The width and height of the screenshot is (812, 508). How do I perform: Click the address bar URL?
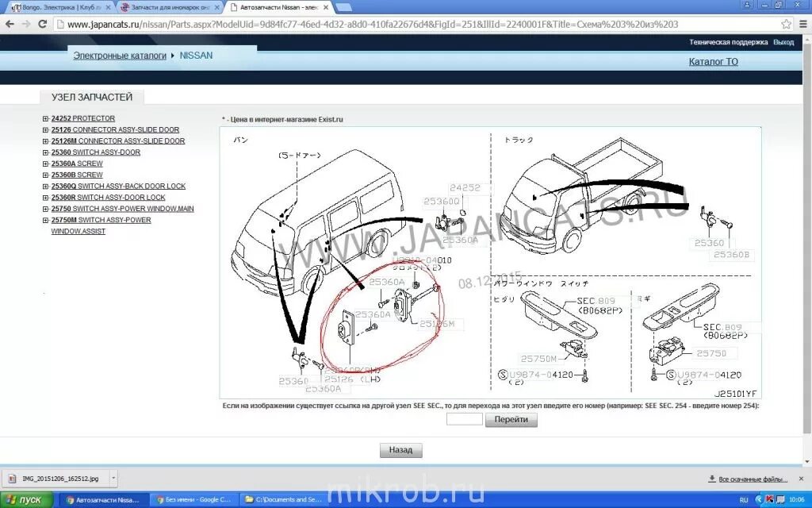(373, 25)
